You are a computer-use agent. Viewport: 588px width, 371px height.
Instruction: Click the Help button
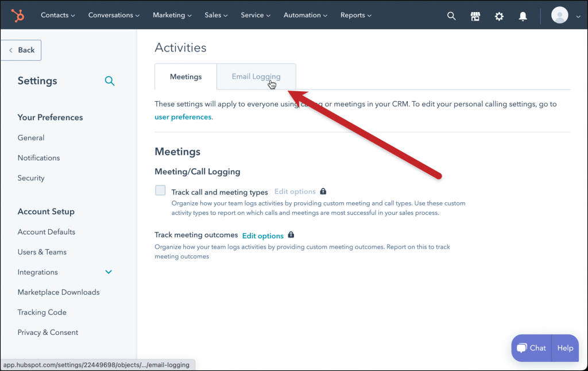pyautogui.click(x=564, y=347)
